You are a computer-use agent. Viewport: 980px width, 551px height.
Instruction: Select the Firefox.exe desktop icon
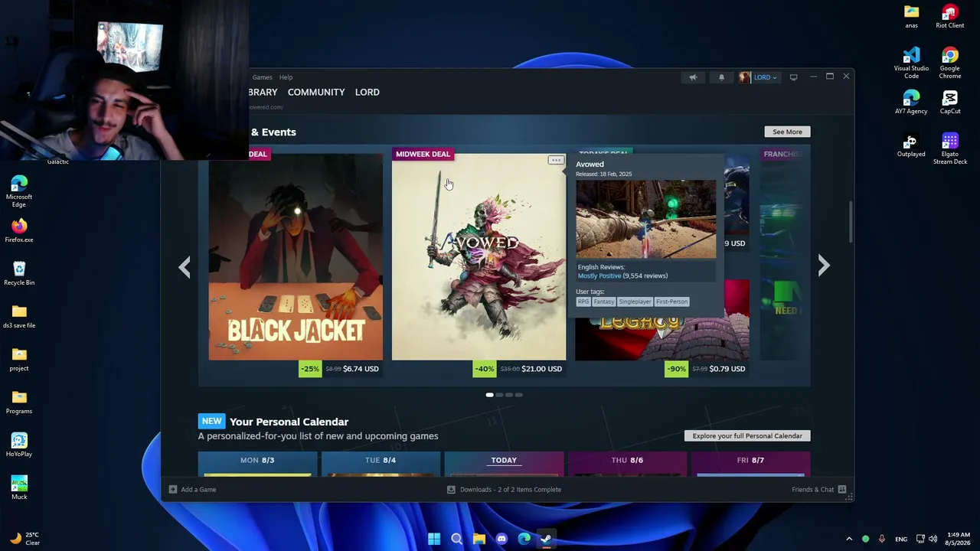click(19, 231)
